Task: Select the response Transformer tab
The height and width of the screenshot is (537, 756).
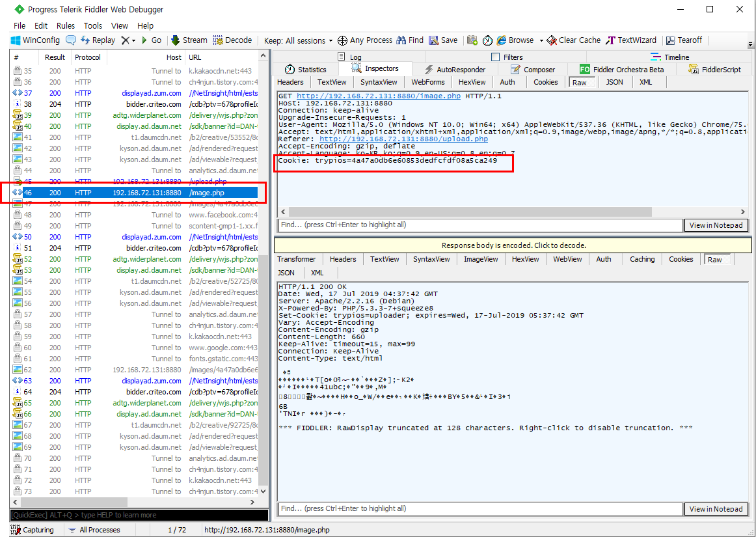Action: pyautogui.click(x=297, y=259)
